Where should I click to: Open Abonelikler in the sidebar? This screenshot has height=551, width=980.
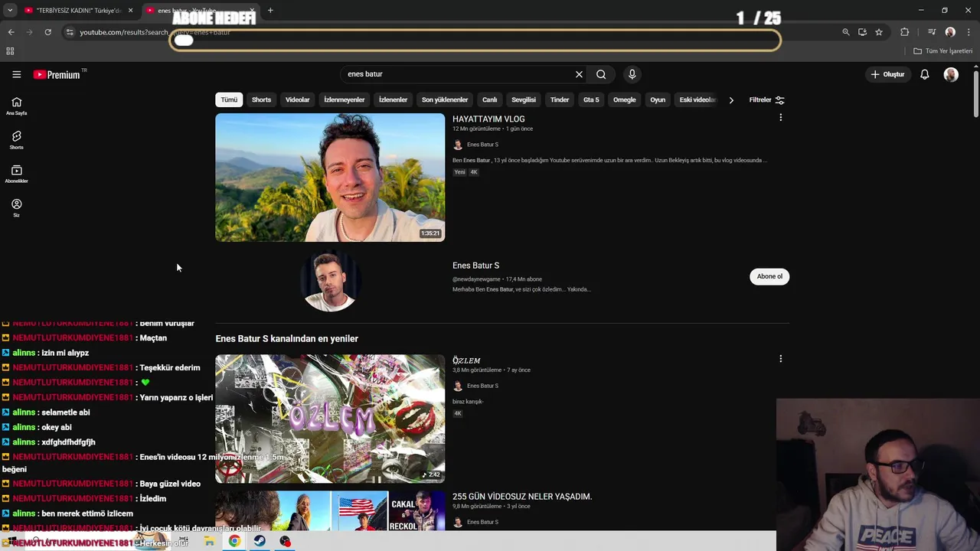[x=16, y=174]
